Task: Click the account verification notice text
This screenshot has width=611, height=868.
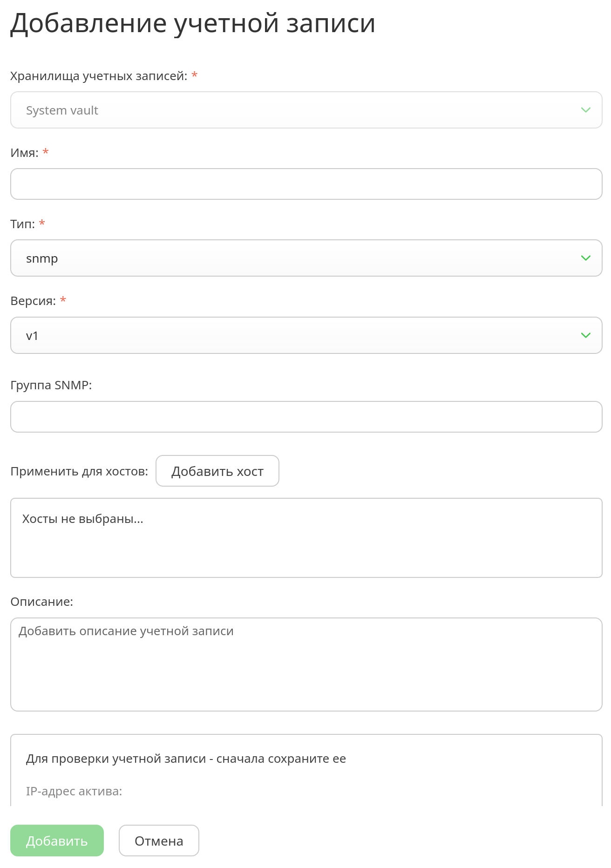Action: pyautogui.click(x=186, y=759)
